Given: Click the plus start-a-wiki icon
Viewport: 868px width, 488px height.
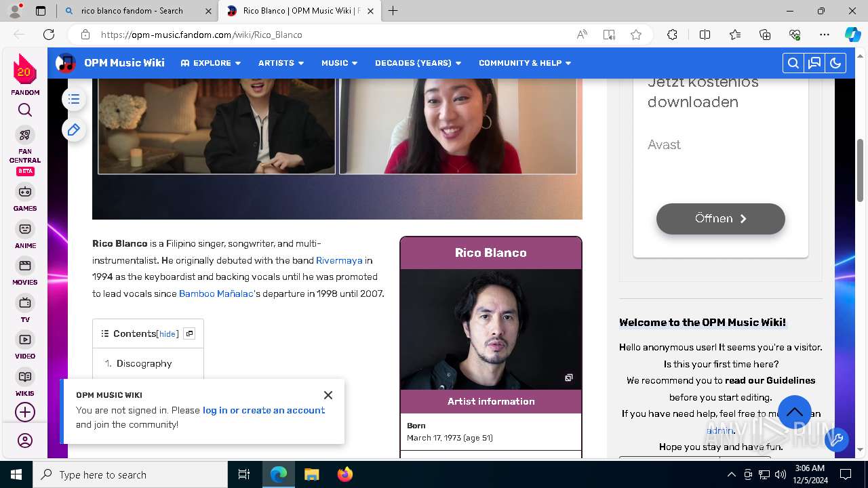Looking at the screenshot, I should point(25,412).
